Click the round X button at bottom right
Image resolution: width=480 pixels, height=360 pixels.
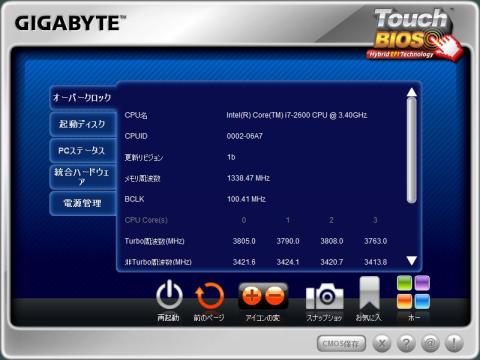[382, 343]
